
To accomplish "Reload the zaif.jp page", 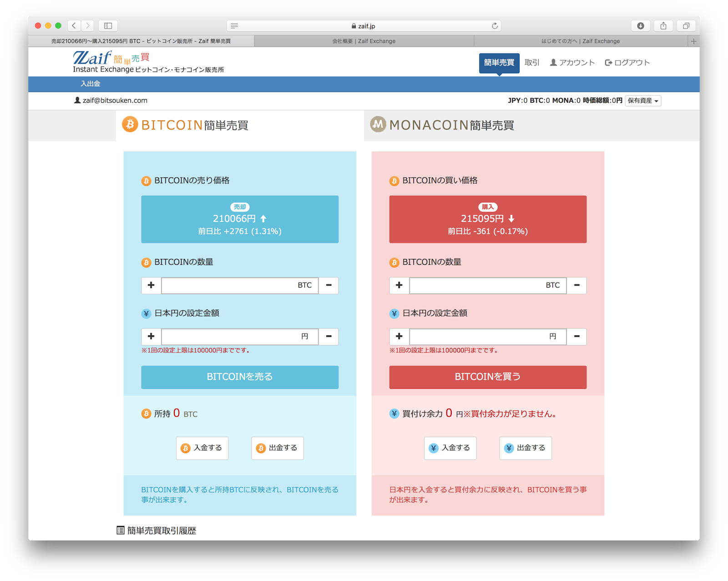I will [x=495, y=26].
